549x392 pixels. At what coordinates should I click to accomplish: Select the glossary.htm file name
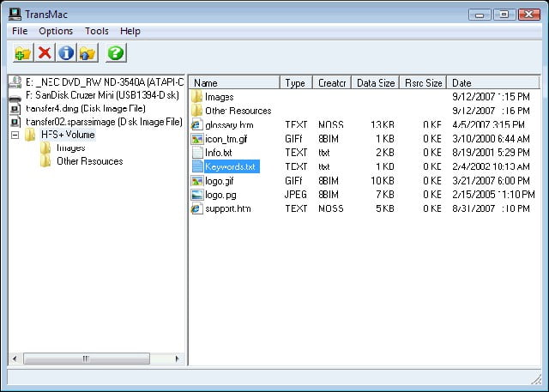229,125
